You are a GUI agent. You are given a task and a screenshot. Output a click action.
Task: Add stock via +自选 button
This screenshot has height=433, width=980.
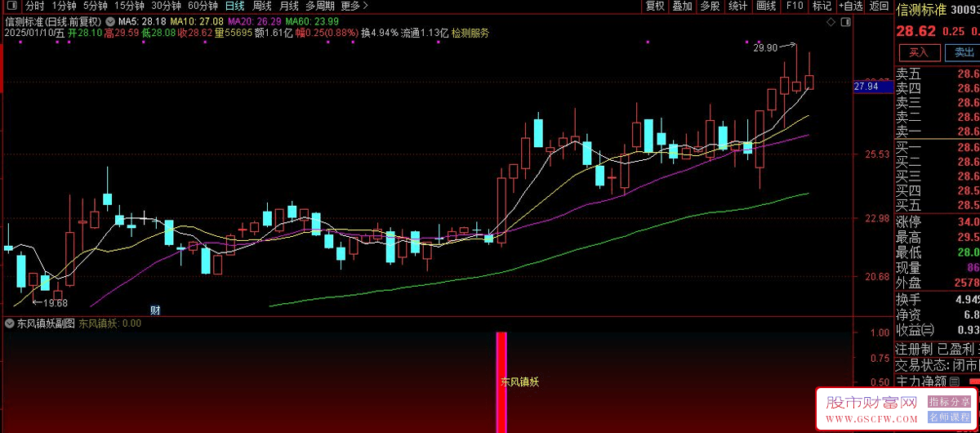coord(850,6)
